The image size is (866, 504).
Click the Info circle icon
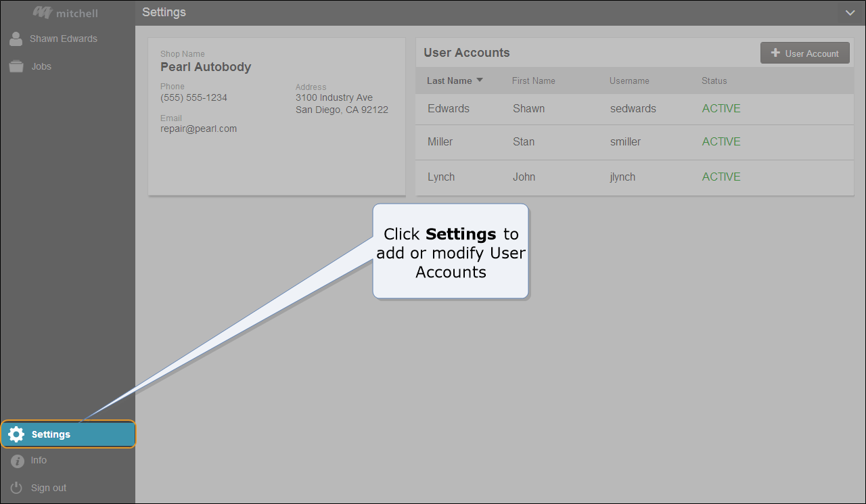[x=17, y=461]
